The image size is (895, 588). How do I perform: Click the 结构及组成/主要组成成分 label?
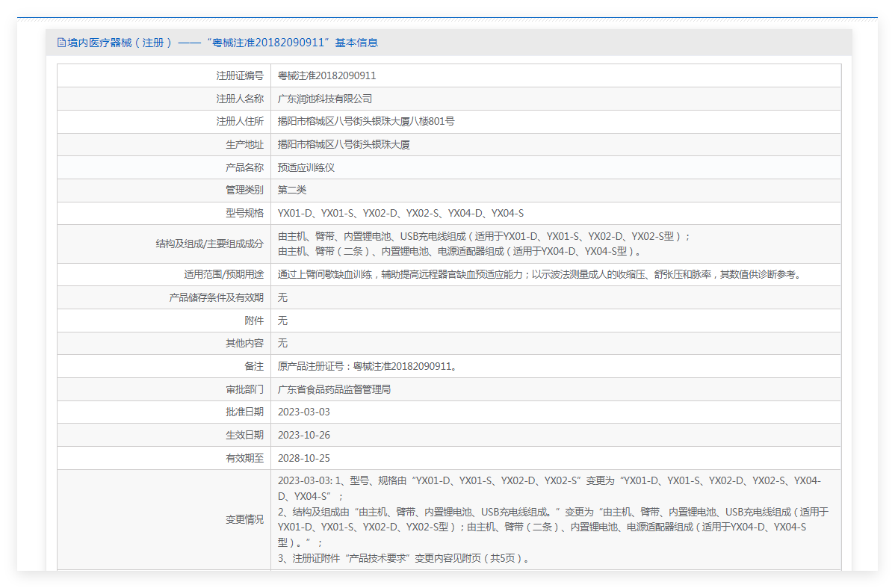coord(209,244)
